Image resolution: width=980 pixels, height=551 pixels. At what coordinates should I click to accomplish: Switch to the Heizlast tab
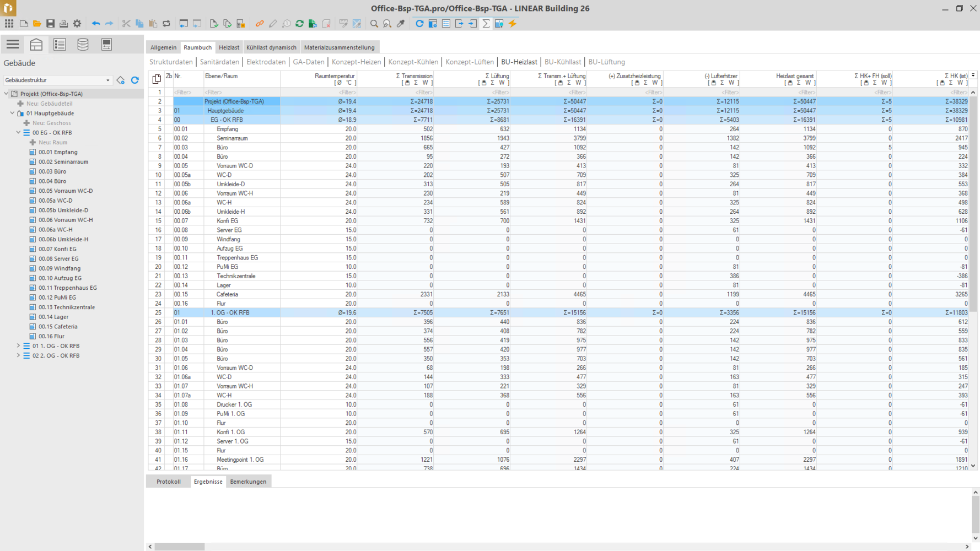click(x=229, y=47)
